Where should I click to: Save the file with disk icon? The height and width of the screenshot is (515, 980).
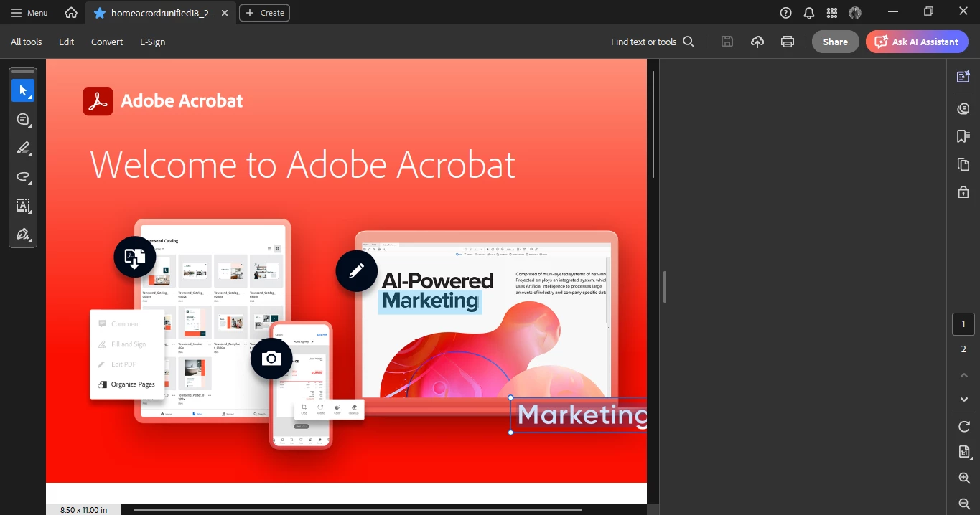pos(727,42)
